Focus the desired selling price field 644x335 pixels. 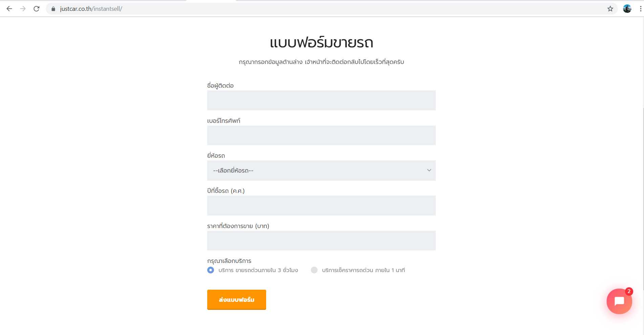321,241
